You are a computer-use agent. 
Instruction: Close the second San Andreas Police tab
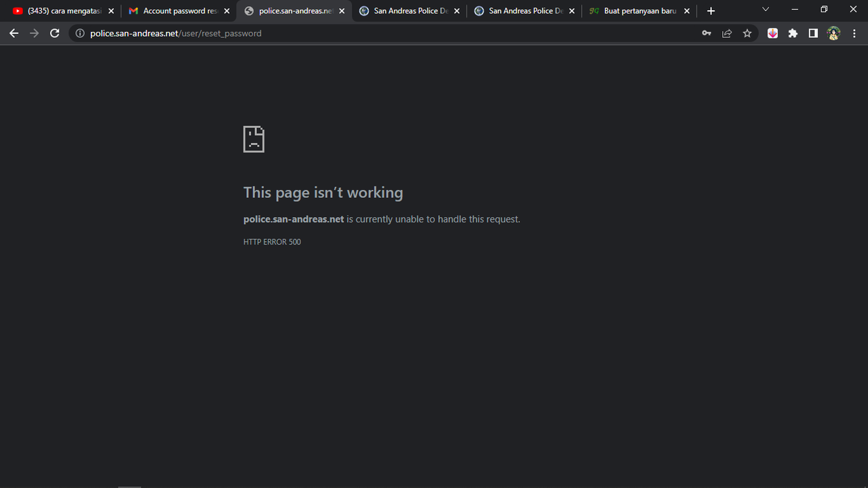(572, 12)
